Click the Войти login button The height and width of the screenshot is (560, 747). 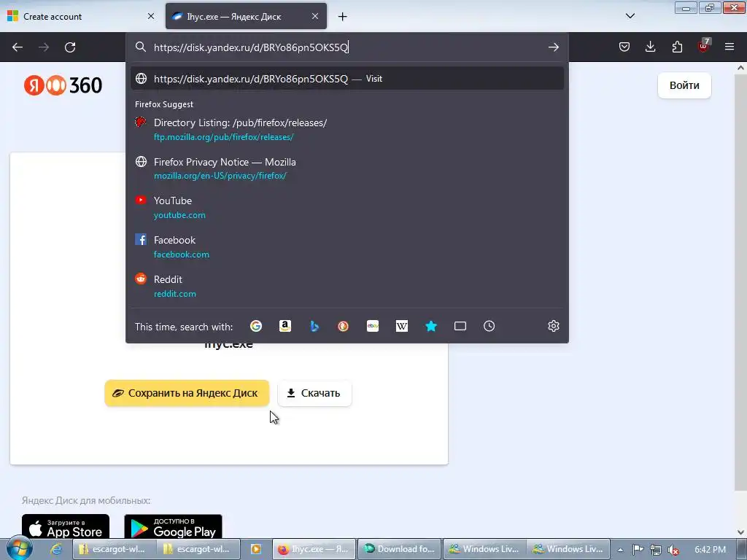(x=684, y=85)
